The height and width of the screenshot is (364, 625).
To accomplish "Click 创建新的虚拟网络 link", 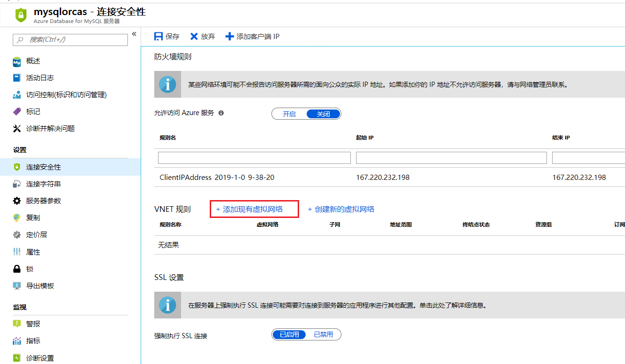I will tap(344, 209).
